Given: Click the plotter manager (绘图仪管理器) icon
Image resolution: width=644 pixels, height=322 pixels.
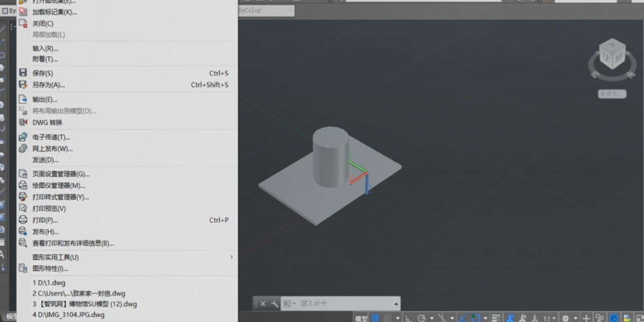Looking at the screenshot, I should point(23,185).
